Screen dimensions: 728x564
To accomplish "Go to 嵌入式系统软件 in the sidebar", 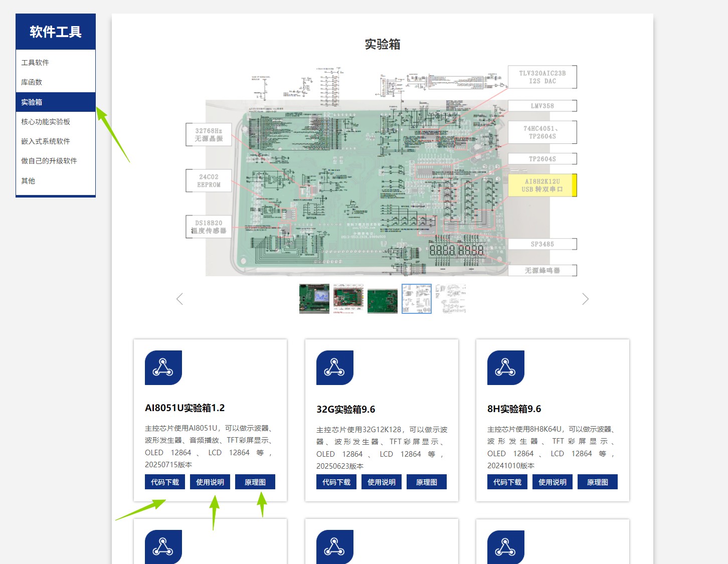I will pyautogui.click(x=56, y=141).
